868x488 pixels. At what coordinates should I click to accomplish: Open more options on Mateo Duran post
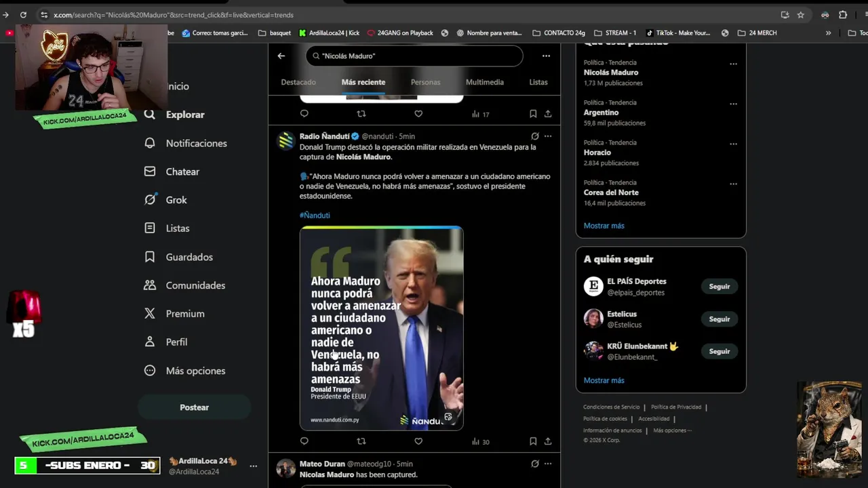(548, 464)
